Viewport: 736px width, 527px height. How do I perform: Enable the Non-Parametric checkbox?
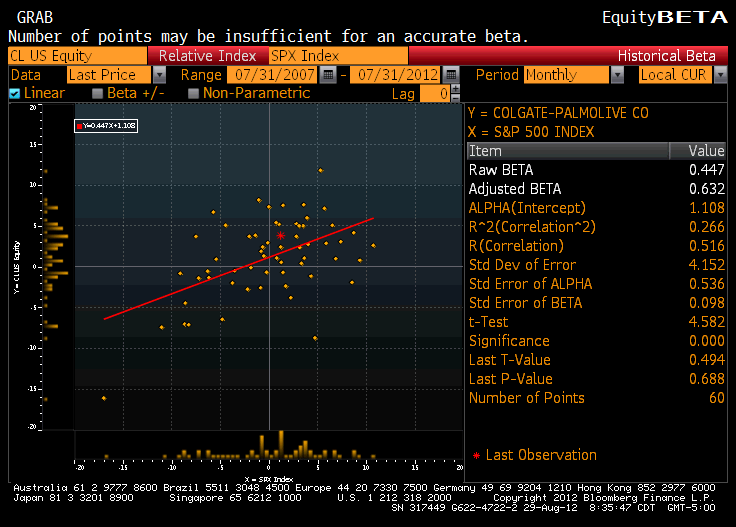tap(193, 93)
